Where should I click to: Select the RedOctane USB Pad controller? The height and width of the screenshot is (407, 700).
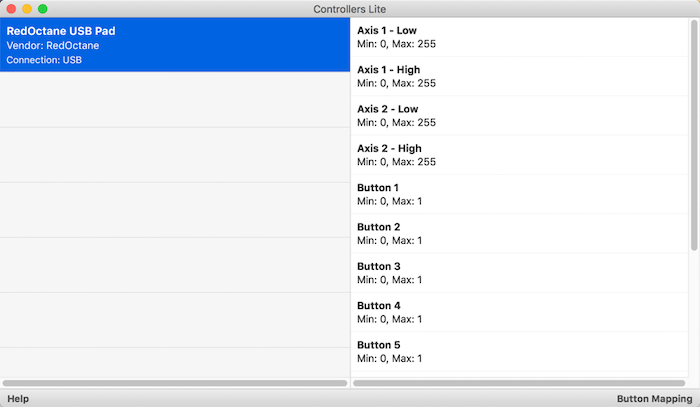[175, 45]
